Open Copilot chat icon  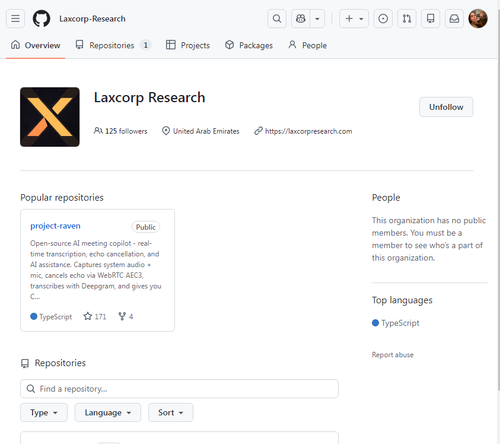301,19
